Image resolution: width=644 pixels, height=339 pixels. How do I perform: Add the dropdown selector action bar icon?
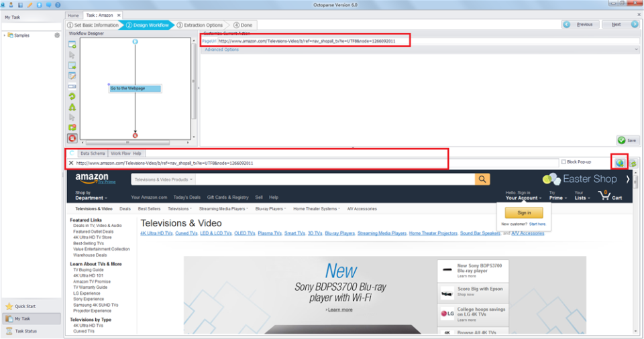coord(72,86)
